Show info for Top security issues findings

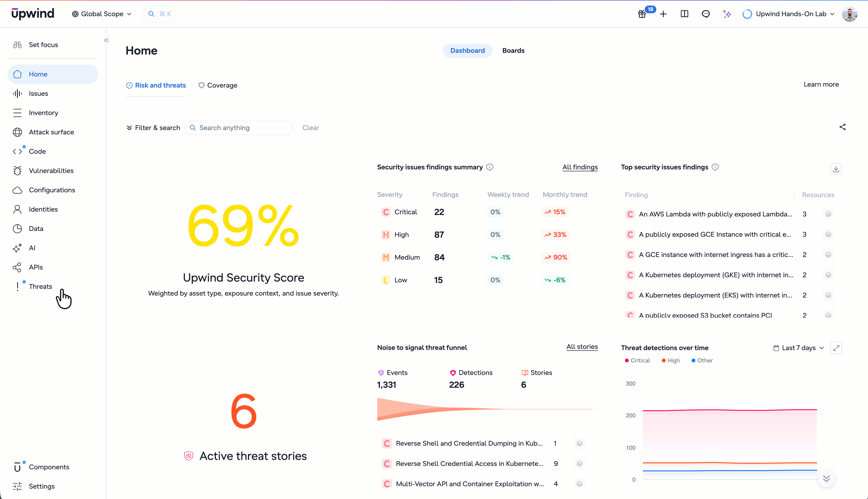715,167
